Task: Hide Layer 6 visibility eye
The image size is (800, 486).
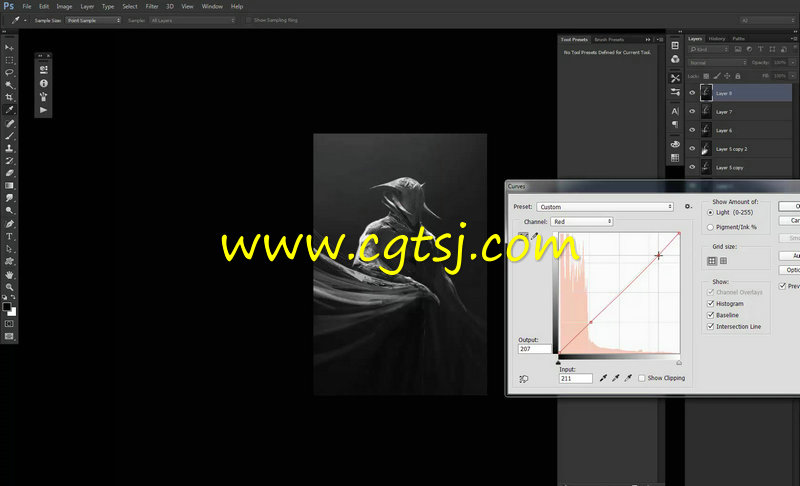Action: (692, 130)
